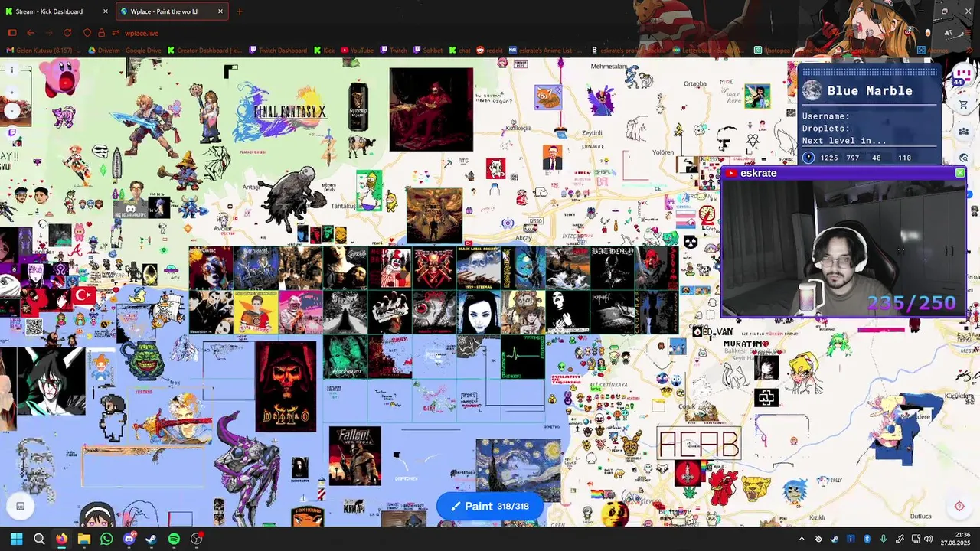
Task: Reload the wplace.live page
Action: pyautogui.click(x=67, y=33)
